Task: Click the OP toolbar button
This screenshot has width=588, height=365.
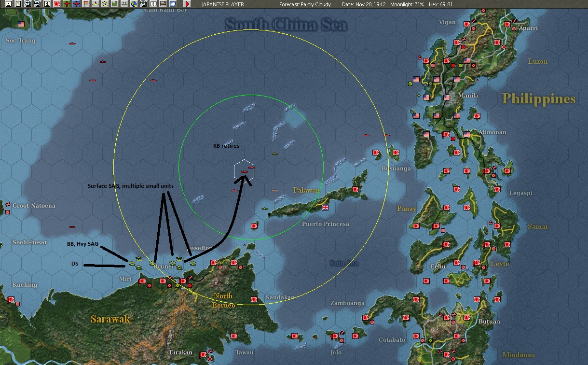Action: click(153, 4)
